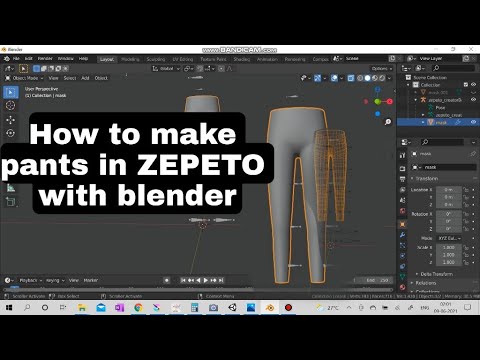Image resolution: width=480 pixels, height=360 pixels.
Task: Switch to the Sculpting workspace tab
Action: 156,59
